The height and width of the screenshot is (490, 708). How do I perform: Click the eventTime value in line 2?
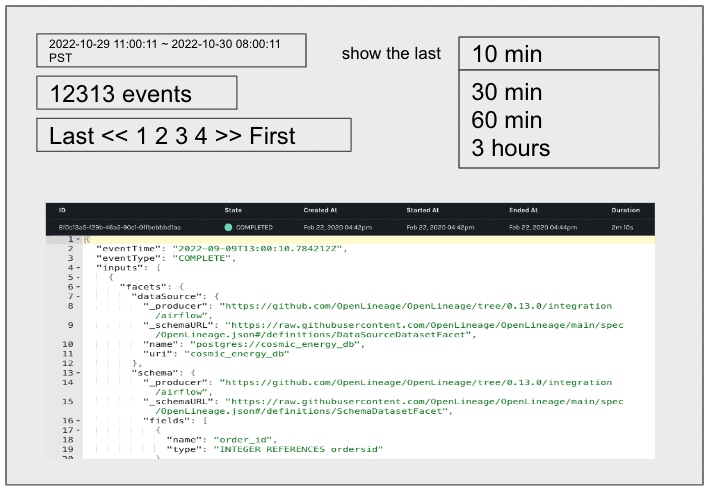(x=257, y=248)
